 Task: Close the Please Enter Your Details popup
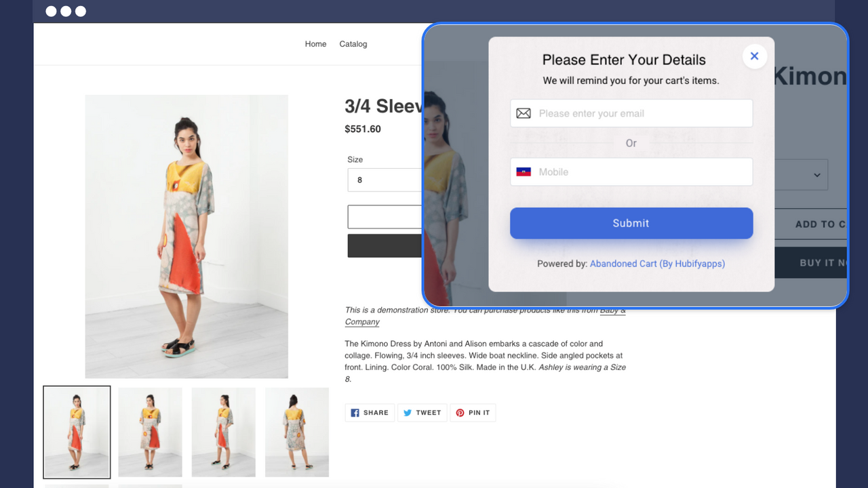(754, 56)
